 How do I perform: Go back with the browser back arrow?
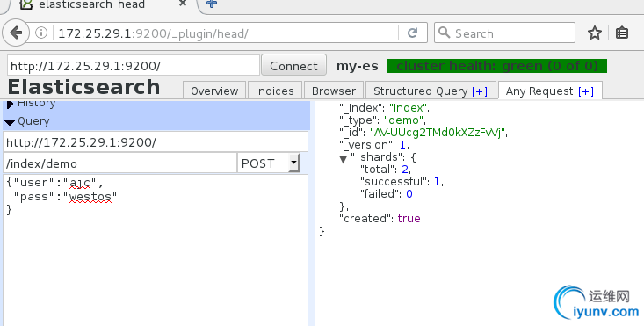16,33
